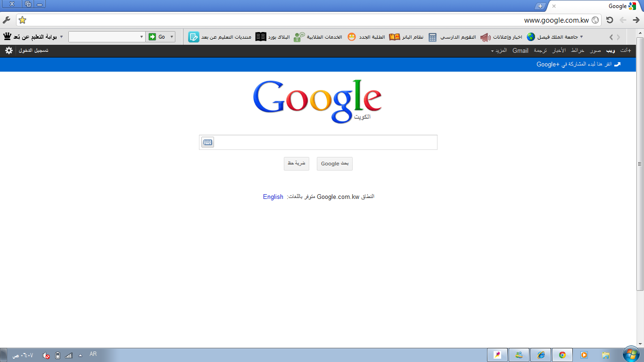Image resolution: width=644 pixels, height=362 pixels.
Task: Open the on-screen keyboard icon in search box
Action: click(207, 142)
